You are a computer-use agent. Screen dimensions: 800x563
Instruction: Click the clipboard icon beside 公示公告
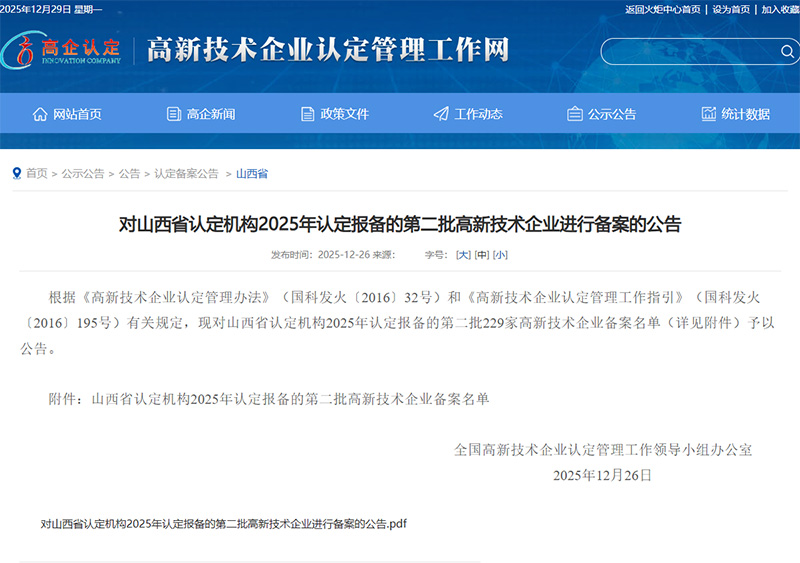574,113
